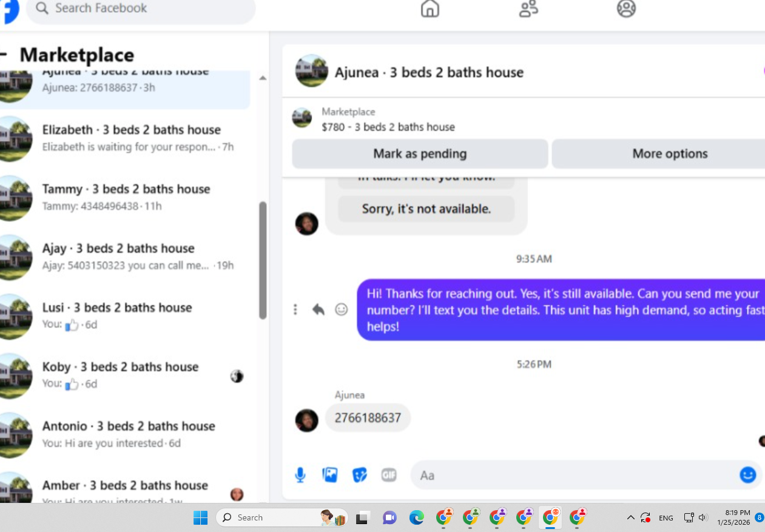Viewport: 765px width, 532px height.
Task: Open the Ajunea conversation showing 2766188637
Action: point(124,89)
